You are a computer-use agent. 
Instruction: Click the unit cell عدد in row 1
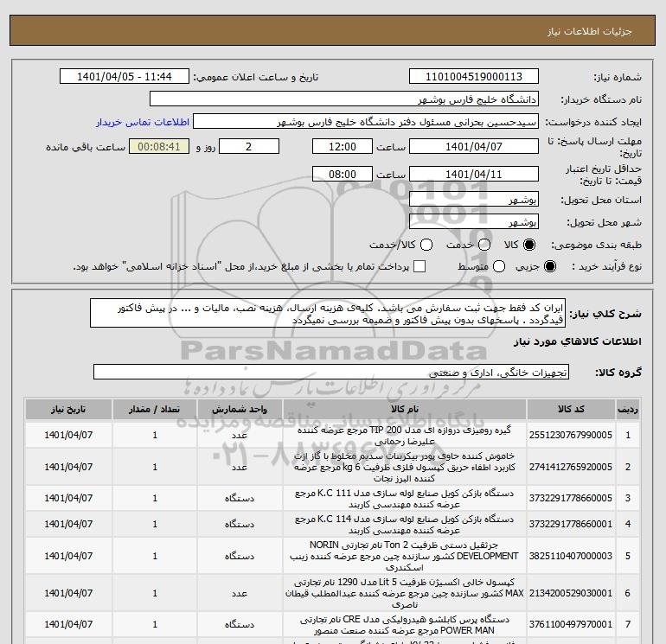(x=240, y=435)
